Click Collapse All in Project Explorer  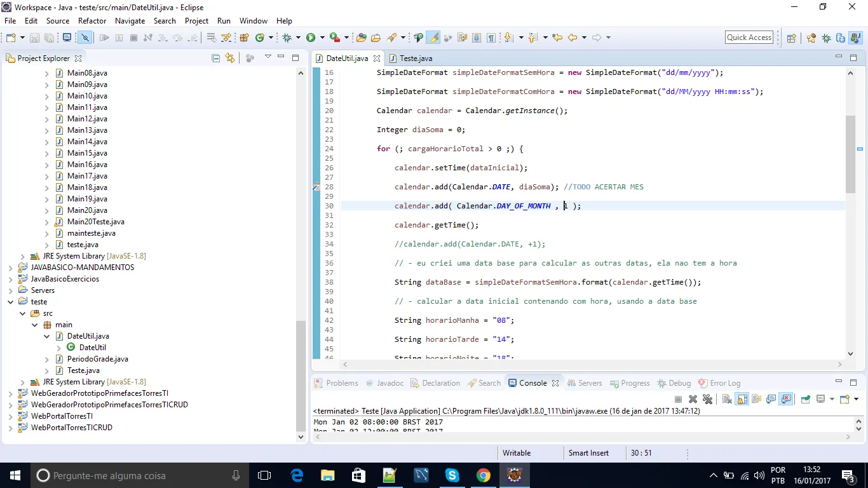click(215, 58)
